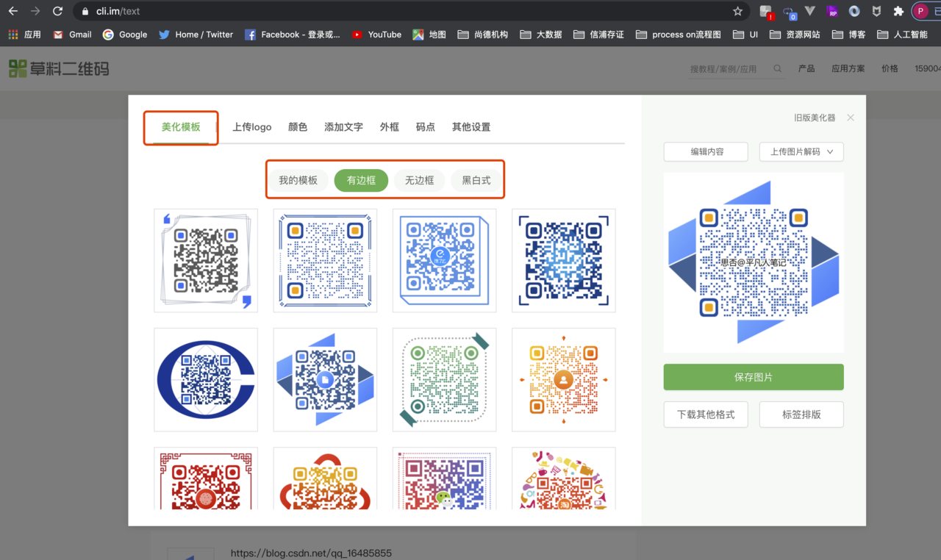Viewport: 941px width, 560px height.
Task: Open the 大数据 bookmarks folder
Action: [540, 35]
